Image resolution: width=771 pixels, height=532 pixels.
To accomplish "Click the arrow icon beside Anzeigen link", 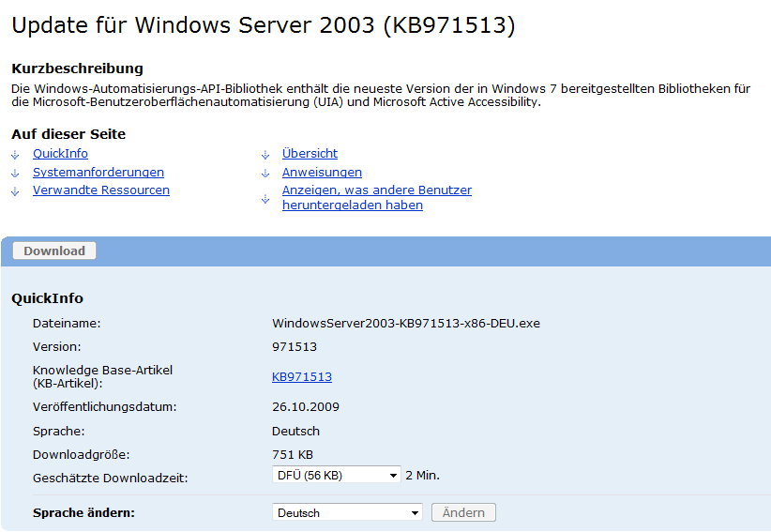I will 265,198.
